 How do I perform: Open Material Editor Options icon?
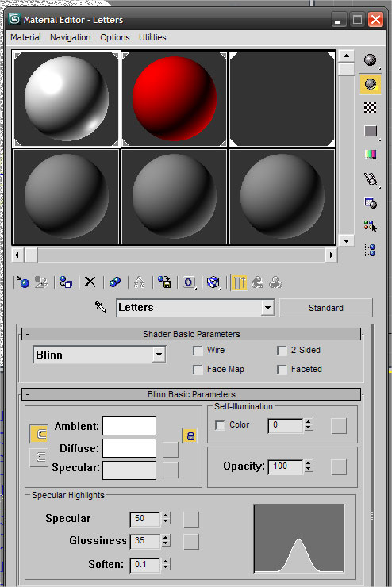370,203
